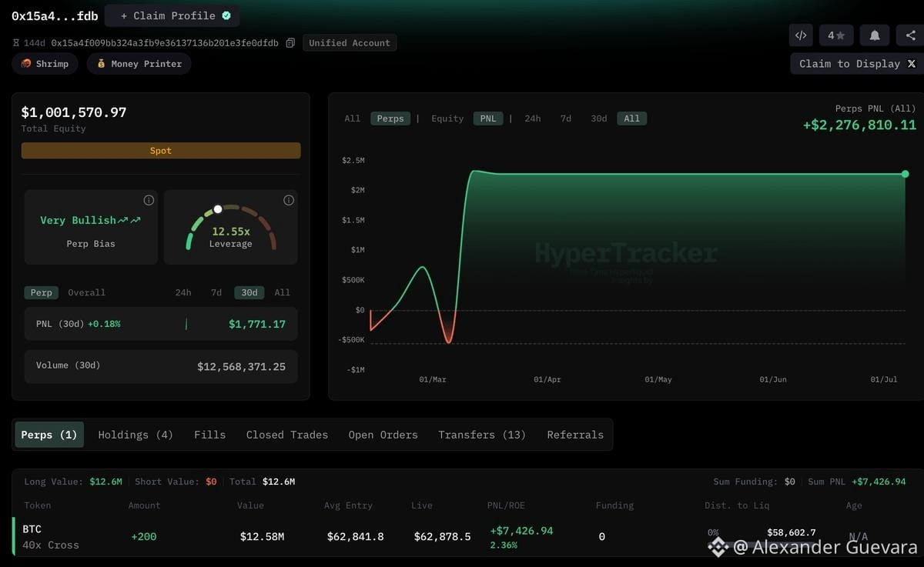Viewport: 924px width, 567px height.
Task: Open Leverage info icon
Action: click(289, 200)
